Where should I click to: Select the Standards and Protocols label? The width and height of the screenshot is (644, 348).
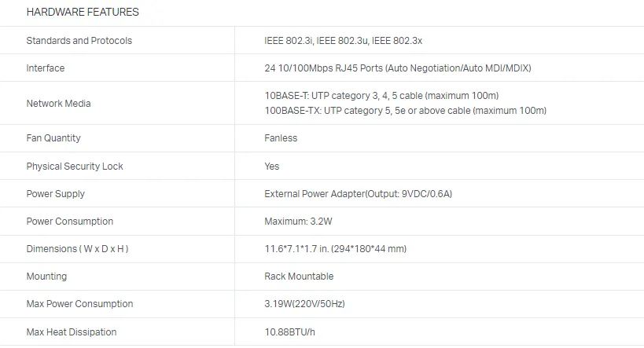click(79, 41)
